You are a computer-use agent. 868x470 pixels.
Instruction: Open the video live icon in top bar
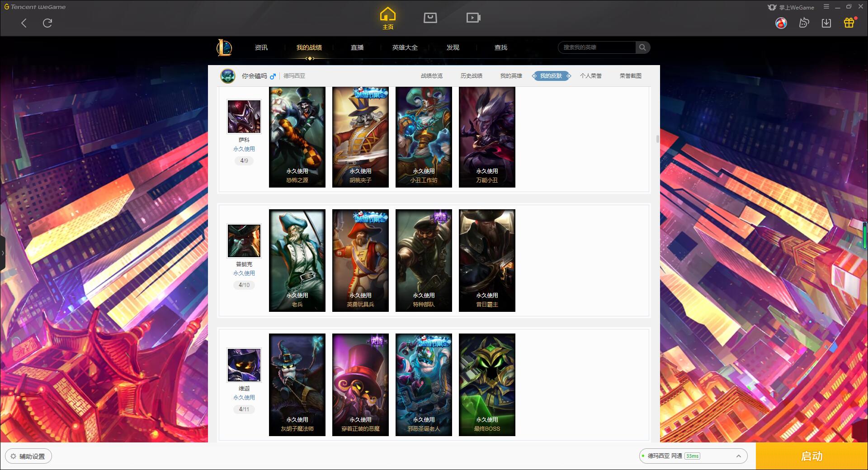pos(473,18)
